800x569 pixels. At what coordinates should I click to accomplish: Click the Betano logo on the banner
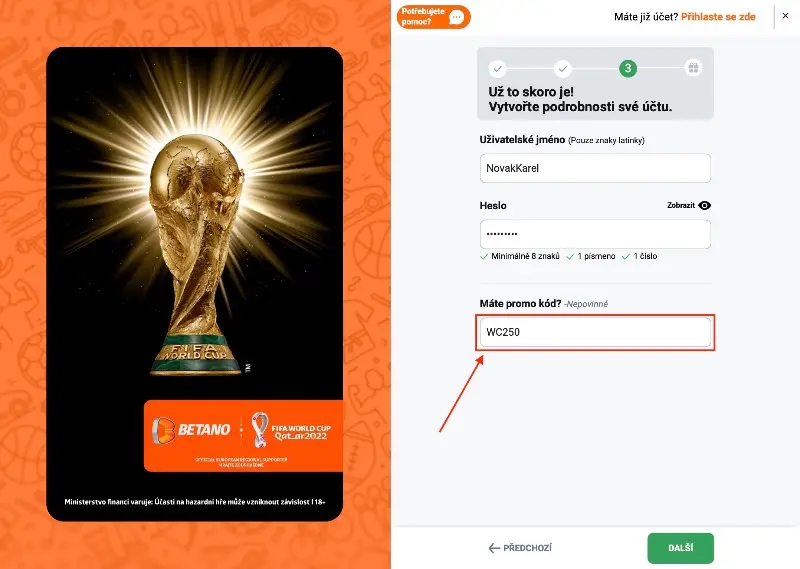(191, 430)
